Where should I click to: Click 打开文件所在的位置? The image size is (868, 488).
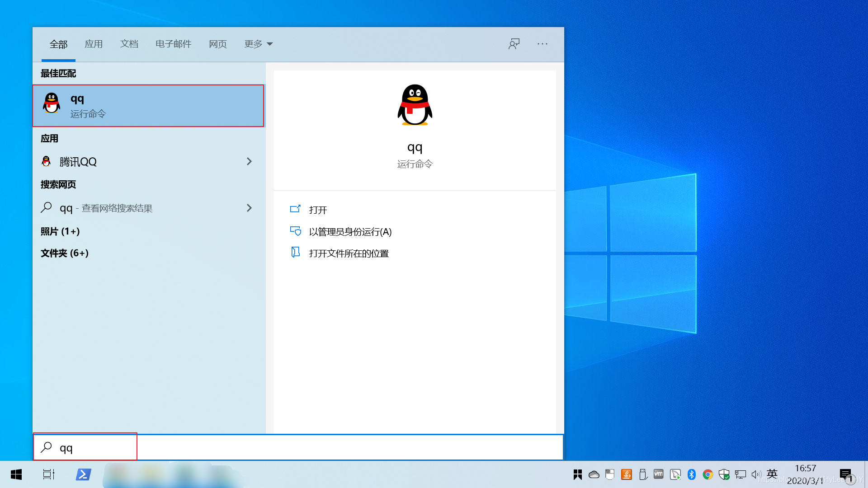tap(349, 253)
